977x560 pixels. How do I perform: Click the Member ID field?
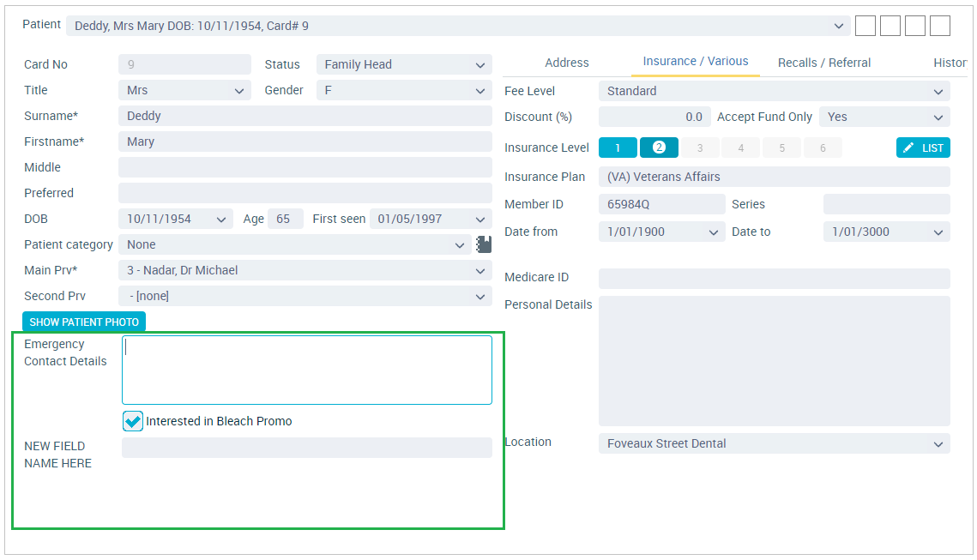pyautogui.click(x=661, y=204)
